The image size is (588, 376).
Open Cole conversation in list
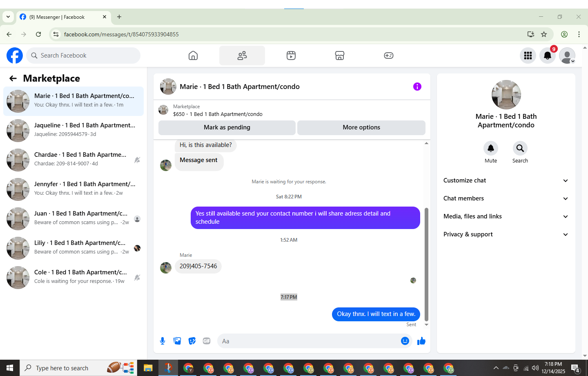(x=73, y=277)
